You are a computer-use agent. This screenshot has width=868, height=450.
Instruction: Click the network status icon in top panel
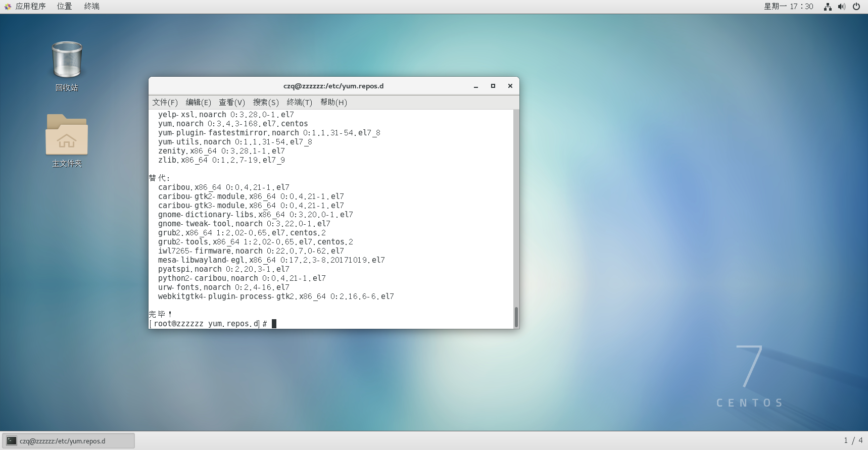click(828, 7)
